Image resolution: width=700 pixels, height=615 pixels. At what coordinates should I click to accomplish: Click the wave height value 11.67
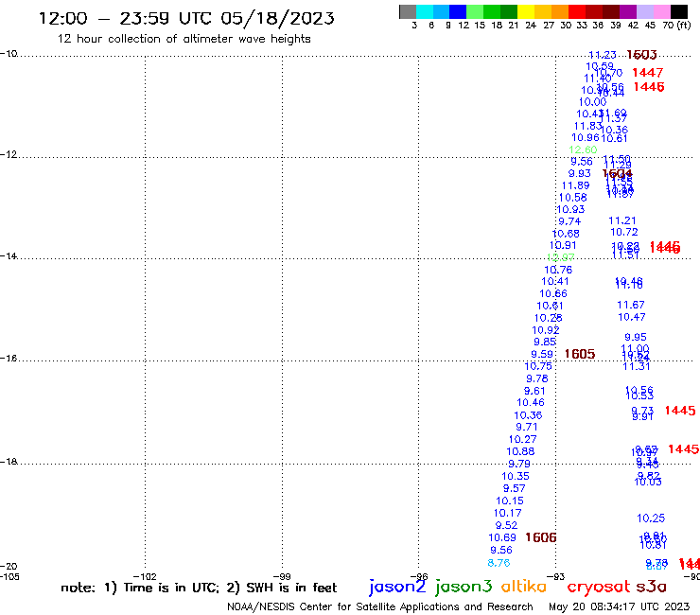[x=631, y=305]
